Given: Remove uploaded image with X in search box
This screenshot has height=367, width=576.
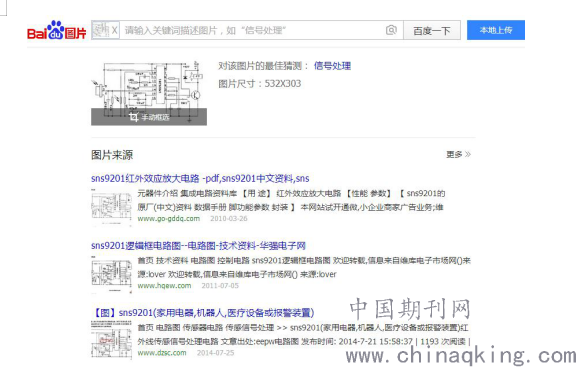Looking at the screenshot, I should (x=115, y=30).
